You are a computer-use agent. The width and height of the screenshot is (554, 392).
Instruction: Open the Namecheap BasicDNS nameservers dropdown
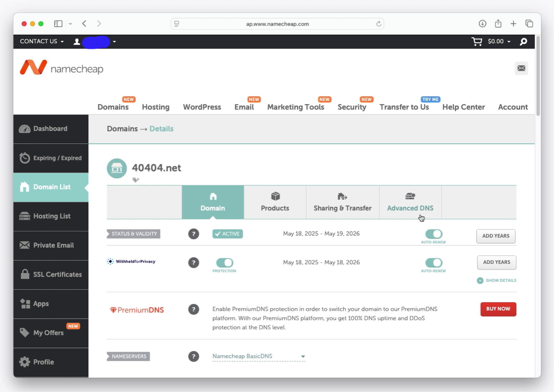tap(259, 356)
